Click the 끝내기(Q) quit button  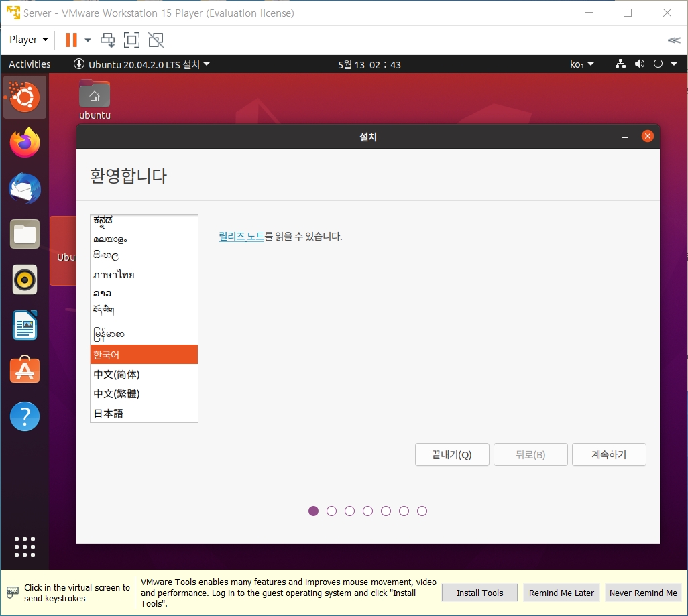click(x=452, y=454)
